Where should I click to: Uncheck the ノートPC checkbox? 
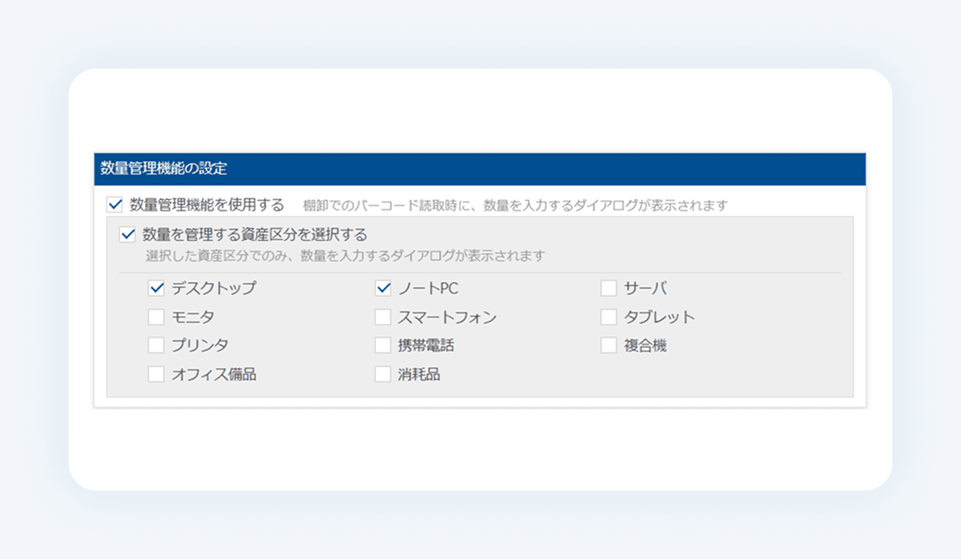click(x=383, y=288)
